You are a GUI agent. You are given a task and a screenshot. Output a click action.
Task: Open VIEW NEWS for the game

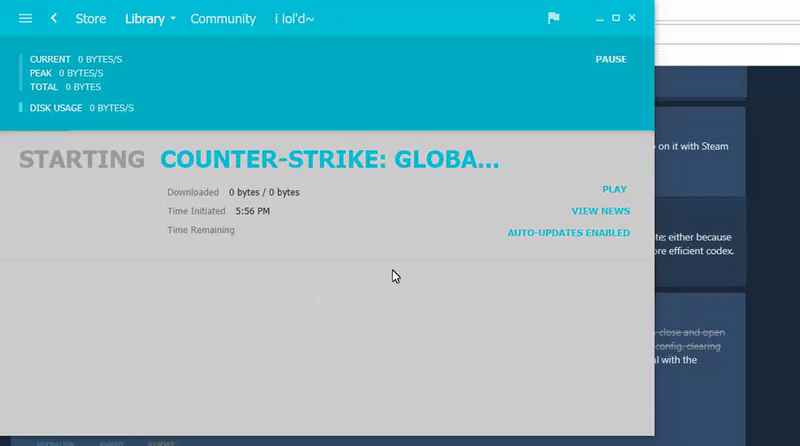pos(601,211)
